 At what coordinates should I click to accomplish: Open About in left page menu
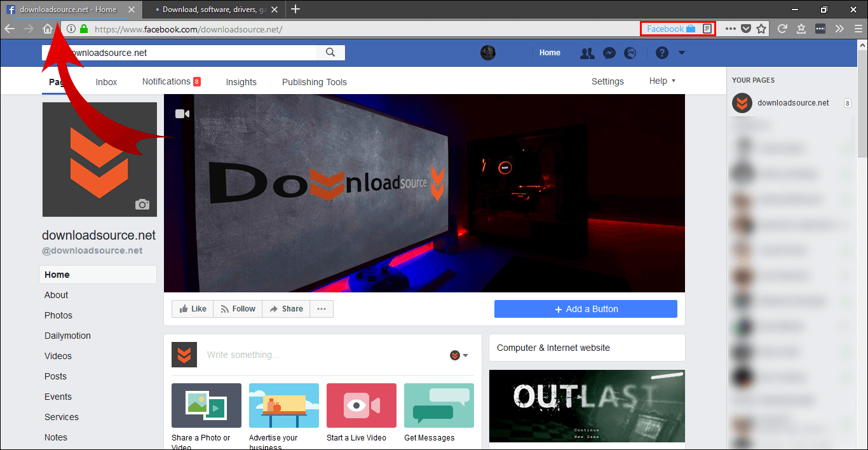[56, 295]
